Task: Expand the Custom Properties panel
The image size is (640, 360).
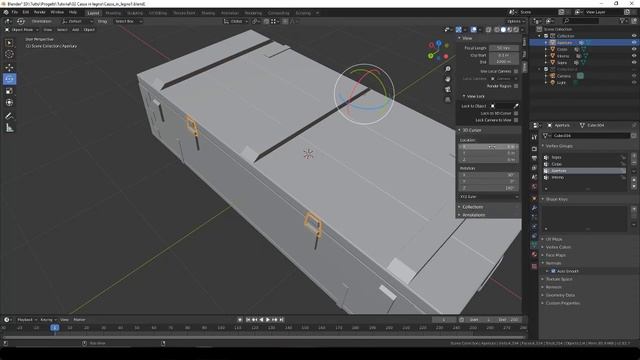Action: [562, 303]
